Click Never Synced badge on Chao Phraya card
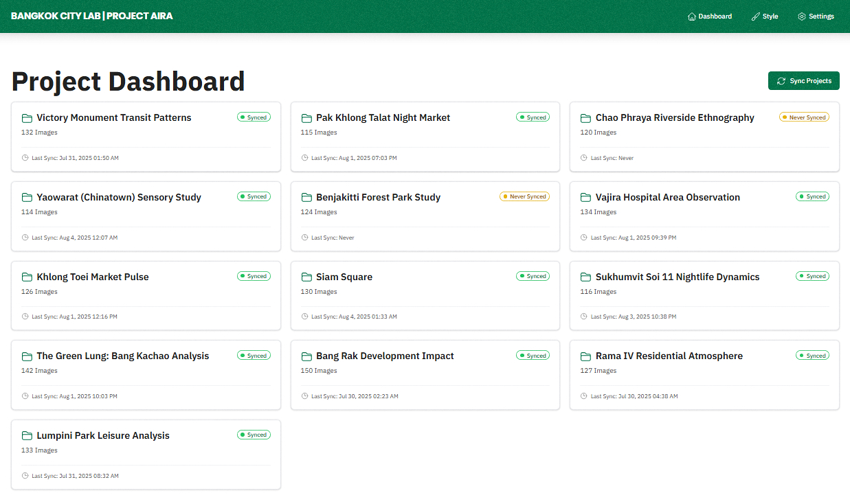This screenshot has height=504, width=850. (804, 117)
